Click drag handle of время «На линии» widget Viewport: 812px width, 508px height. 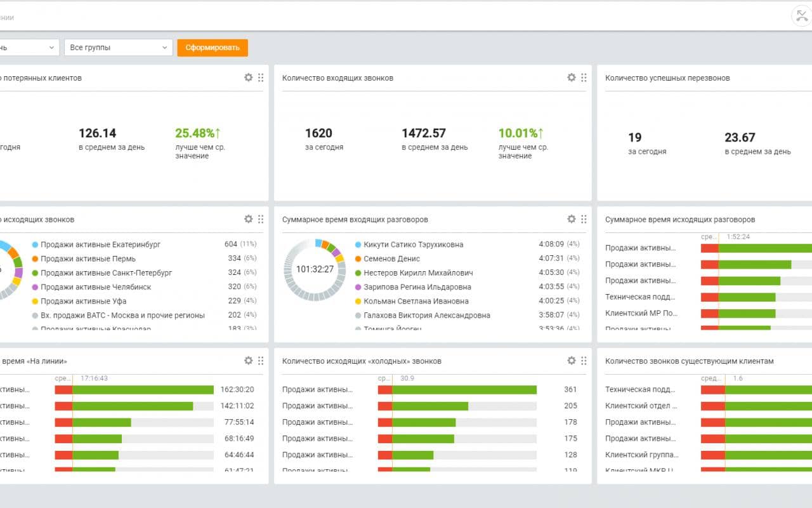tap(261, 361)
